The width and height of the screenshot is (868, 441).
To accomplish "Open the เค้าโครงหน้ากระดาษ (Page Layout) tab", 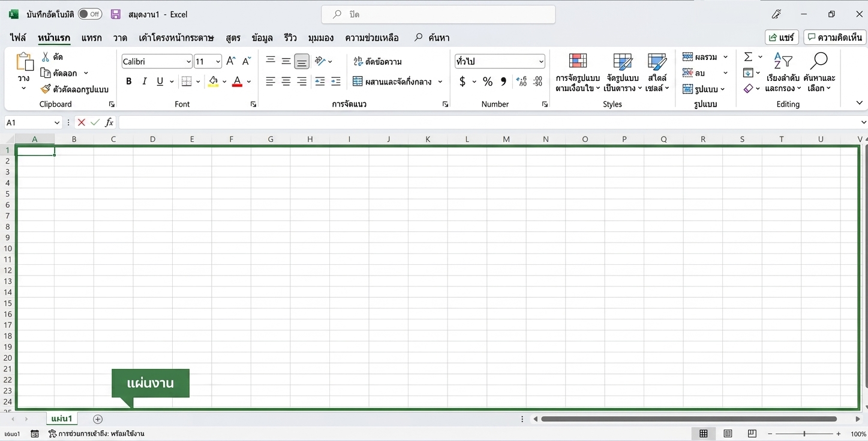I will coord(176,38).
